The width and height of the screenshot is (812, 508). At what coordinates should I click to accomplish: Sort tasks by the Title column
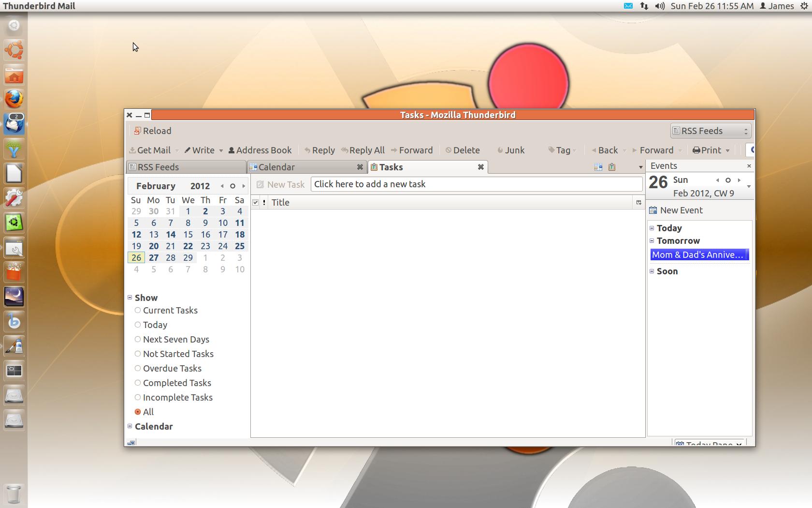pos(450,203)
